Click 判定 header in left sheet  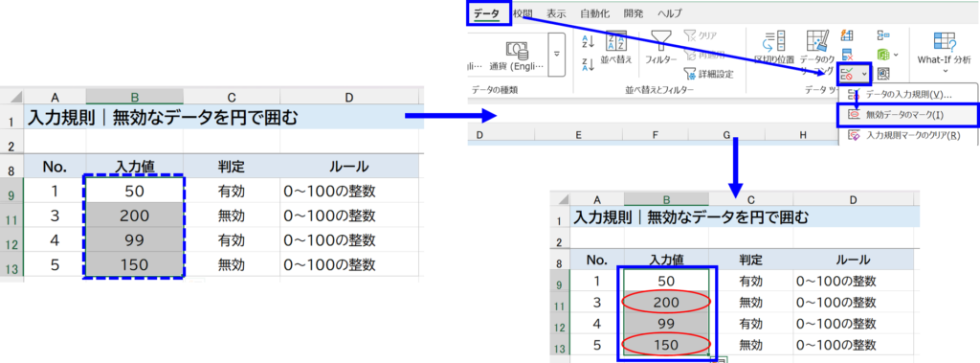(232, 167)
